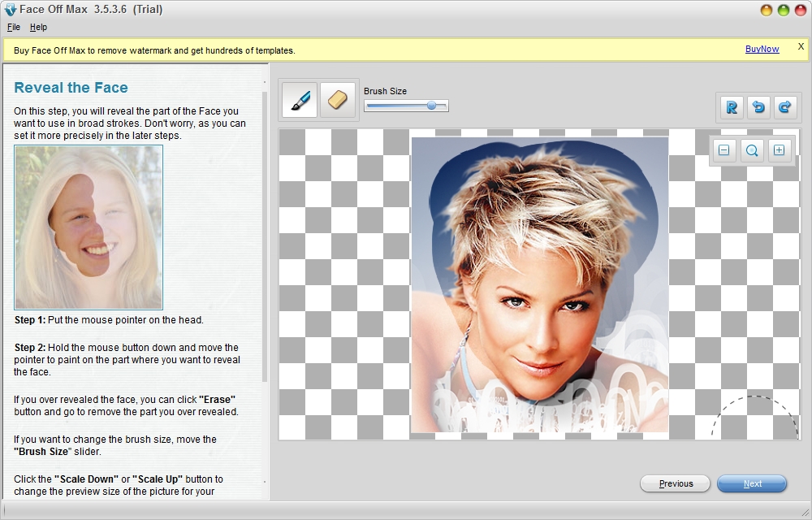Minimize the application window
The image size is (812, 520).
(765, 10)
